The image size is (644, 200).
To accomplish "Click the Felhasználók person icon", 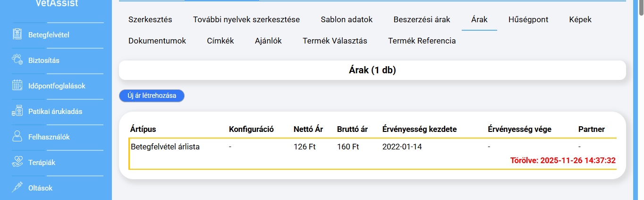I will pyautogui.click(x=17, y=137).
